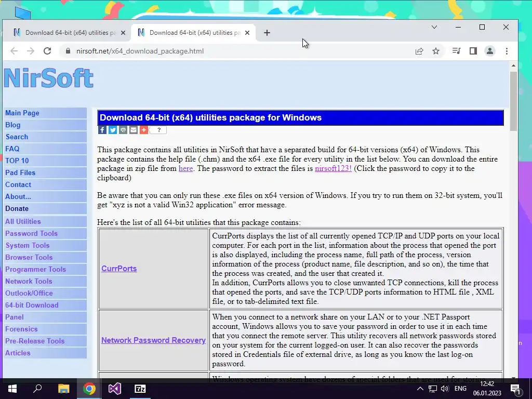
Task: Toggle the Chrome side panel icon
Action: (x=473, y=51)
